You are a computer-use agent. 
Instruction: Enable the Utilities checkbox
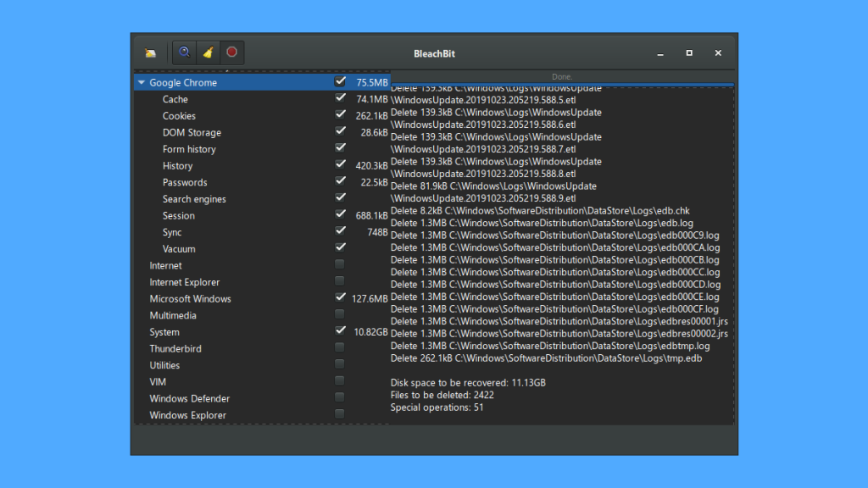click(x=340, y=364)
